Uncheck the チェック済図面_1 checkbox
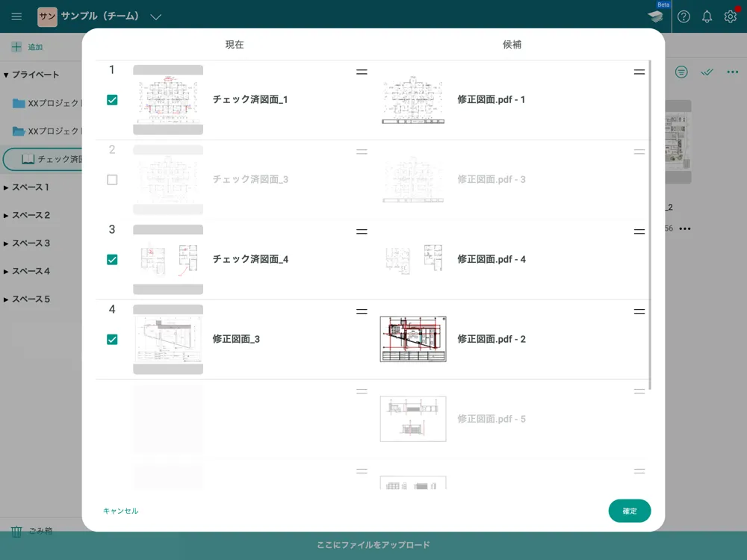This screenshot has width=747, height=560. coord(112,100)
